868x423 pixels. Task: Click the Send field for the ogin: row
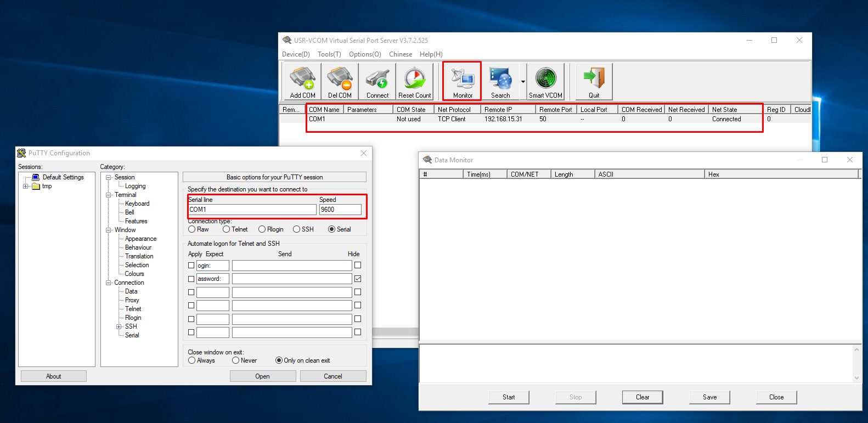tap(292, 266)
